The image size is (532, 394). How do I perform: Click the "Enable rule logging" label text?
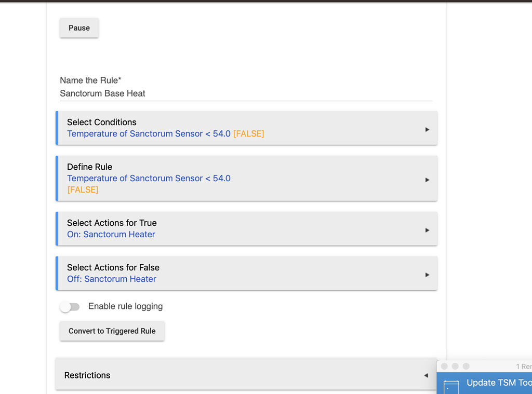[125, 306]
